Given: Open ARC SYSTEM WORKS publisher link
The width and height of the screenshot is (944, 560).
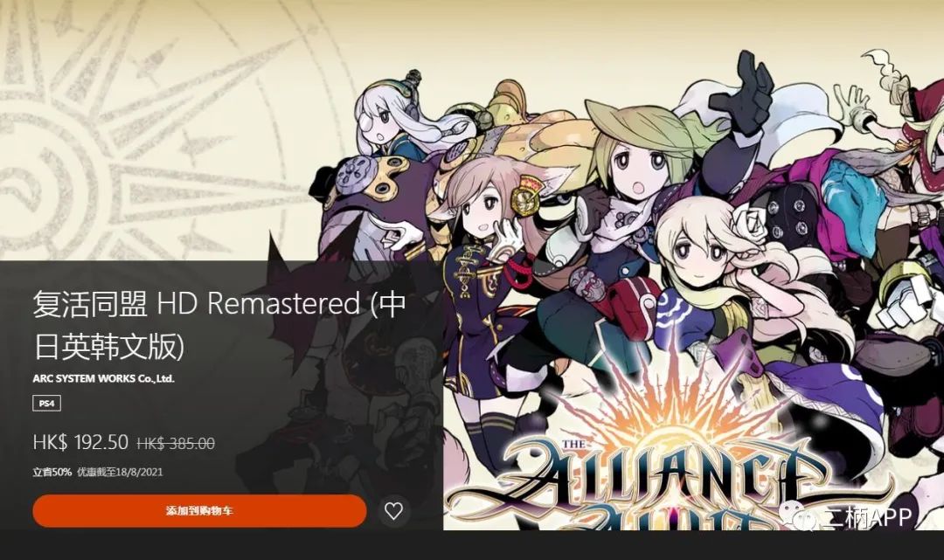Looking at the screenshot, I should (103, 378).
